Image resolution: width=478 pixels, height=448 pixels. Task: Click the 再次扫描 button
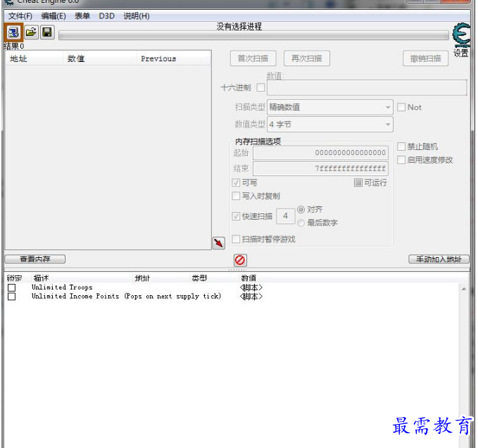[x=307, y=58]
